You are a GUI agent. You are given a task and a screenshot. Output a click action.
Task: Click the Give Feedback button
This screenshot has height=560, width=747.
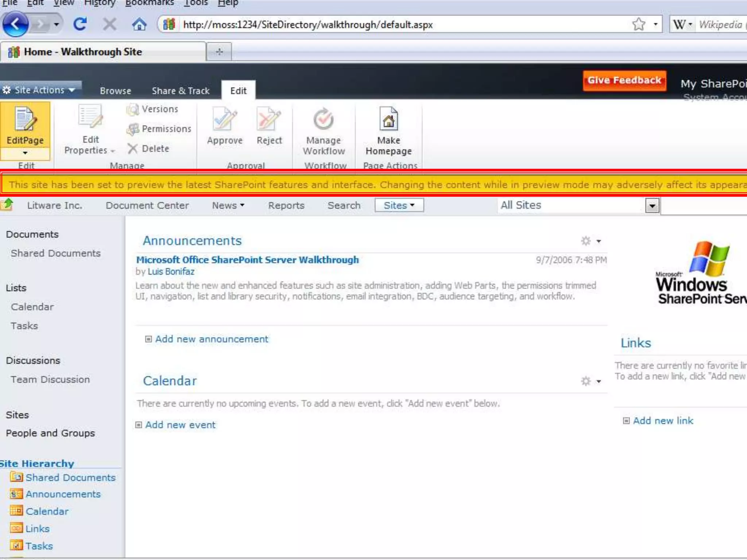(x=624, y=80)
